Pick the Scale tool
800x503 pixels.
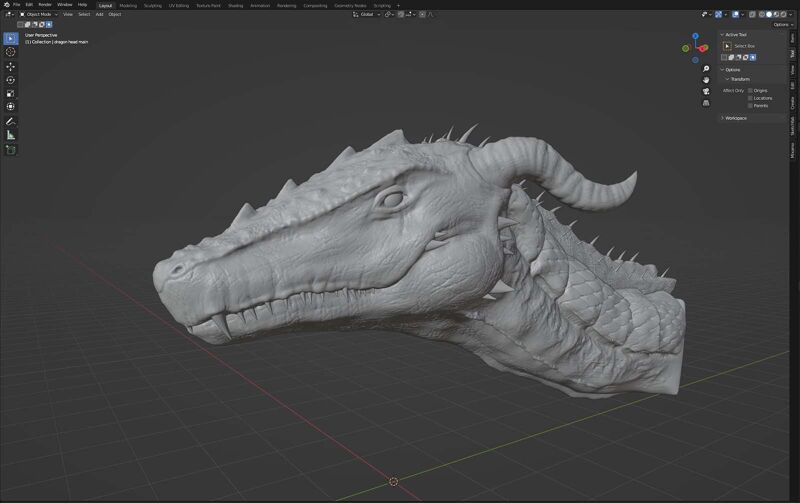pyautogui.click(x=11, y=93)
